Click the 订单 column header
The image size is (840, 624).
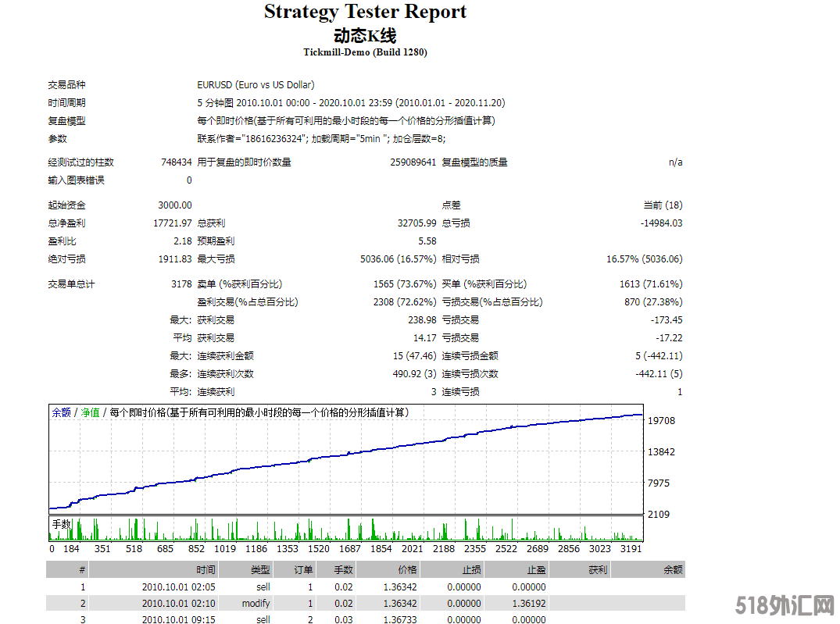click(303, 570)
